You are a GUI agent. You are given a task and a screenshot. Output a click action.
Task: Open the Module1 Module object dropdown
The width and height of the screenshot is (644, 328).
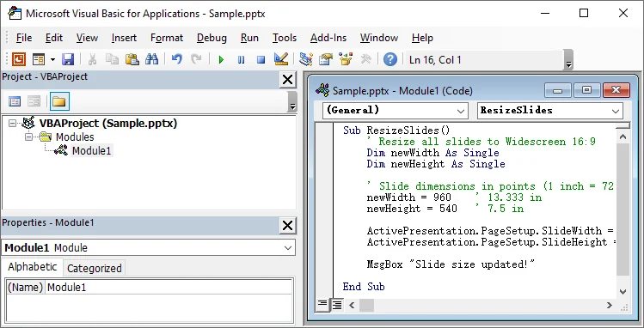click(x=289, y=247)
